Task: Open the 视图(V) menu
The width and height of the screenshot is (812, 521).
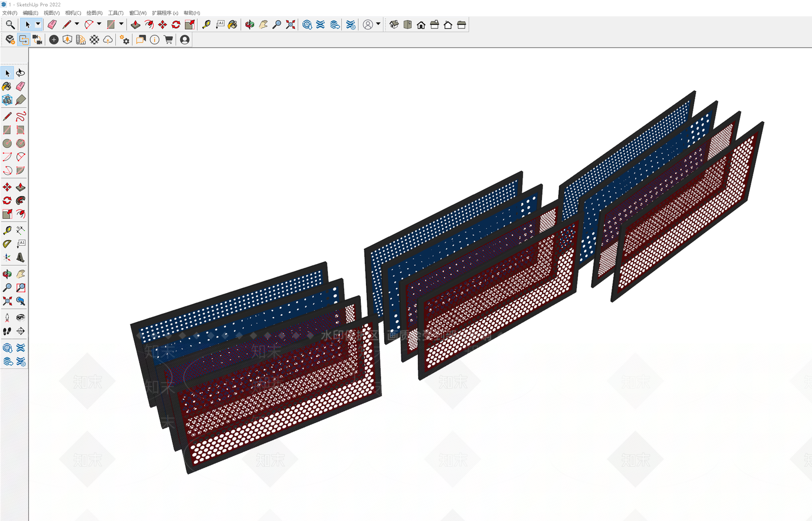Action: [52, 13]
